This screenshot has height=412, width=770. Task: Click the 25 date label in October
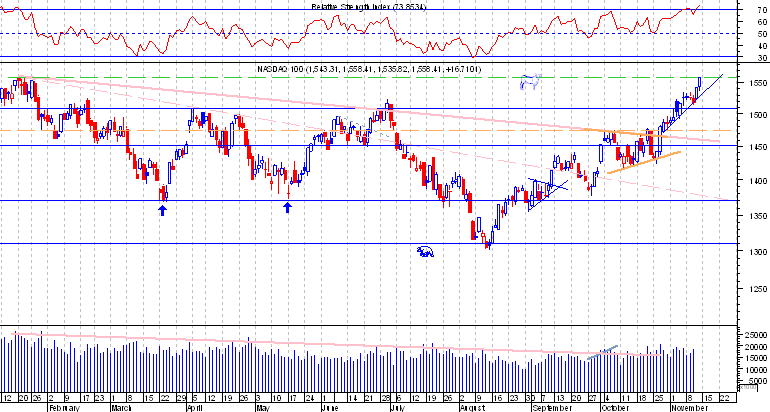pos(660,398)
